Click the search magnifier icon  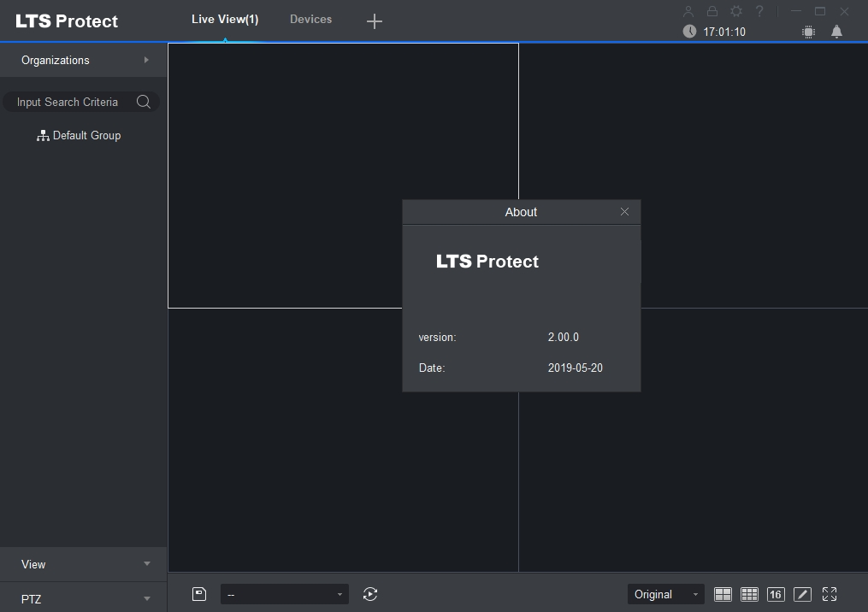[x=144, y=102]
